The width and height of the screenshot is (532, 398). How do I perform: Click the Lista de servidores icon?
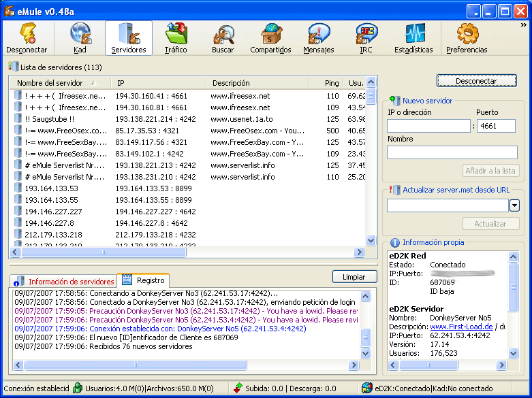pos(14,67)
